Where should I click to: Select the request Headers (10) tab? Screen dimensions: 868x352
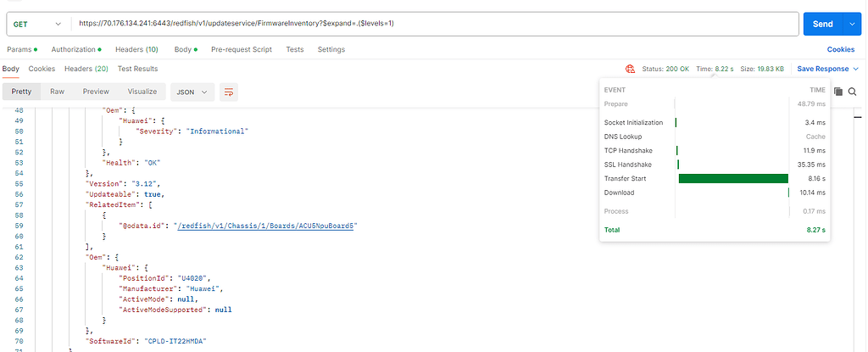[x=136, y=50]
